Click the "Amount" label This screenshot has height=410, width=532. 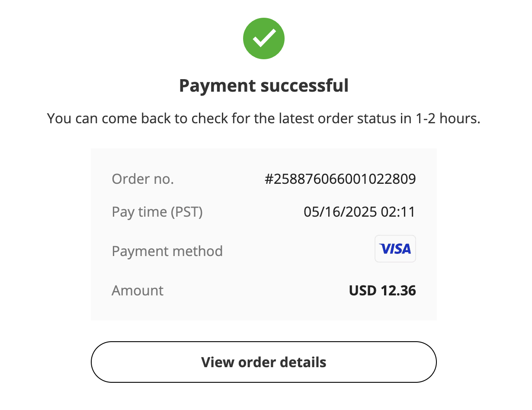click(138, 290)
